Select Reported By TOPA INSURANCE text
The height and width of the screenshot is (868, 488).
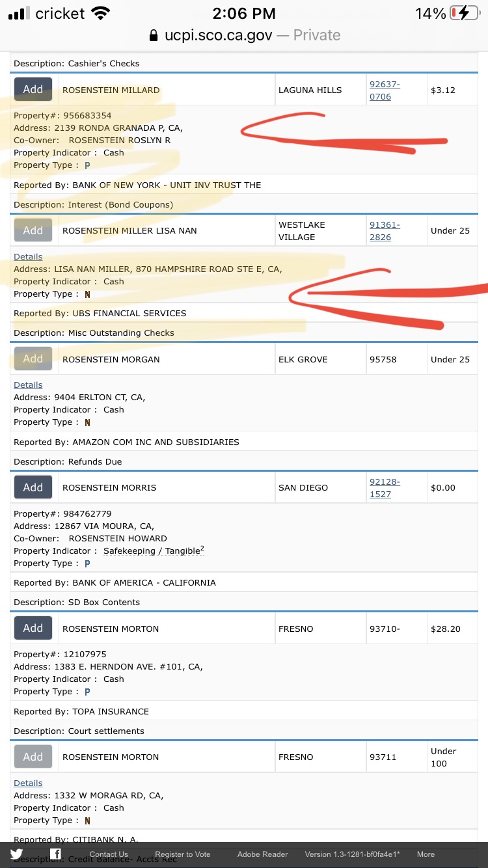[81, 711]
